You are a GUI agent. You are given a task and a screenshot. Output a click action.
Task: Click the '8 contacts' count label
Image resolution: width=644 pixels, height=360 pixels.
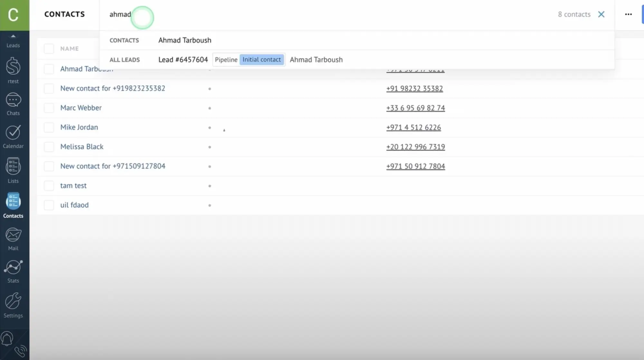[x=574, y=14]
